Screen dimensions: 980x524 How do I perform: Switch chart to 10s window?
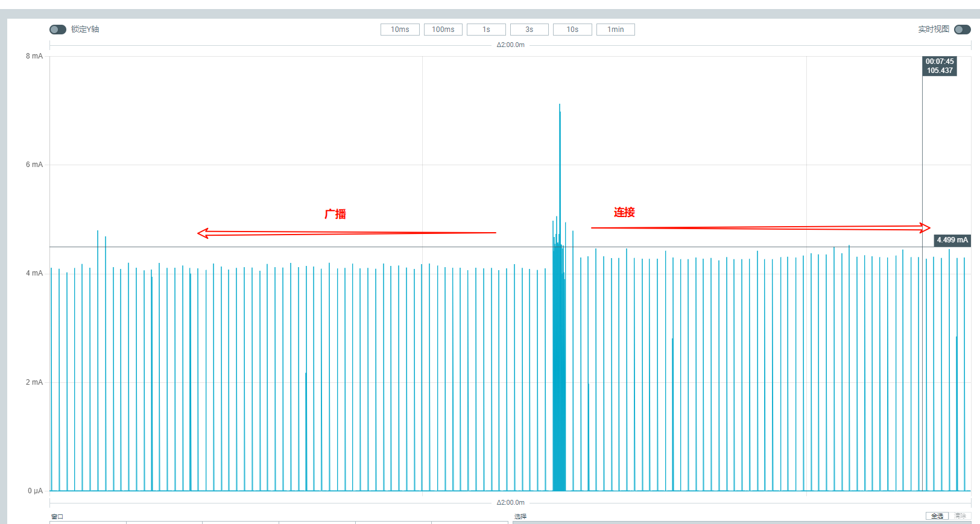(572, 30)
